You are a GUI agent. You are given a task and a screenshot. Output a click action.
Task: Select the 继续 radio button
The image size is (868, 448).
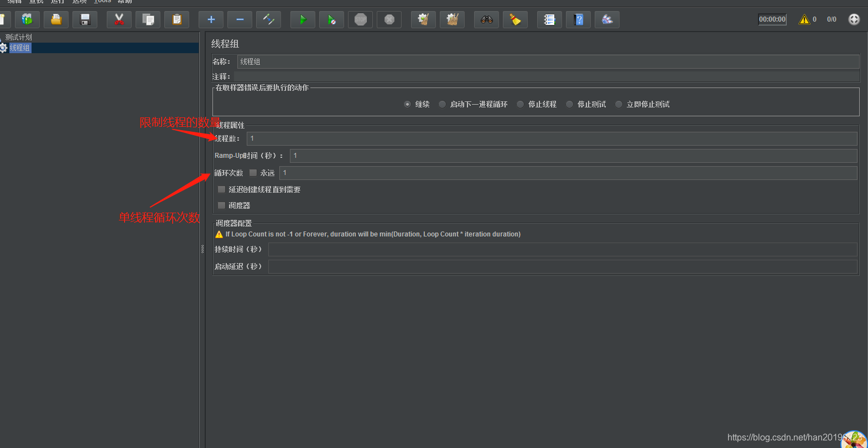click(x=408, y=104)
